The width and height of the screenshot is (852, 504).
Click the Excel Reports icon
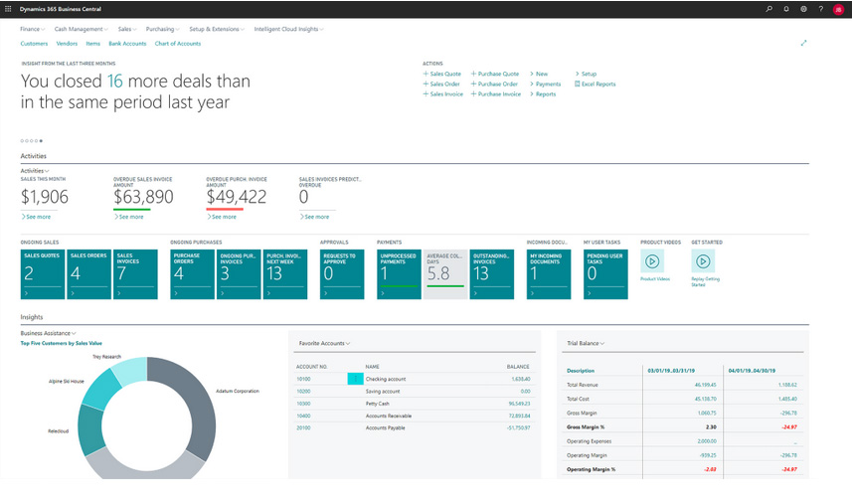coord(577,84)
